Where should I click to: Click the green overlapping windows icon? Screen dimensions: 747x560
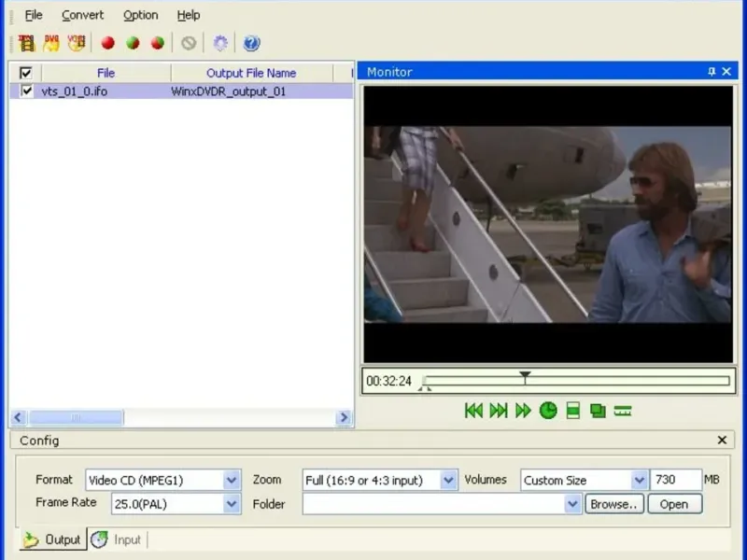598,411
